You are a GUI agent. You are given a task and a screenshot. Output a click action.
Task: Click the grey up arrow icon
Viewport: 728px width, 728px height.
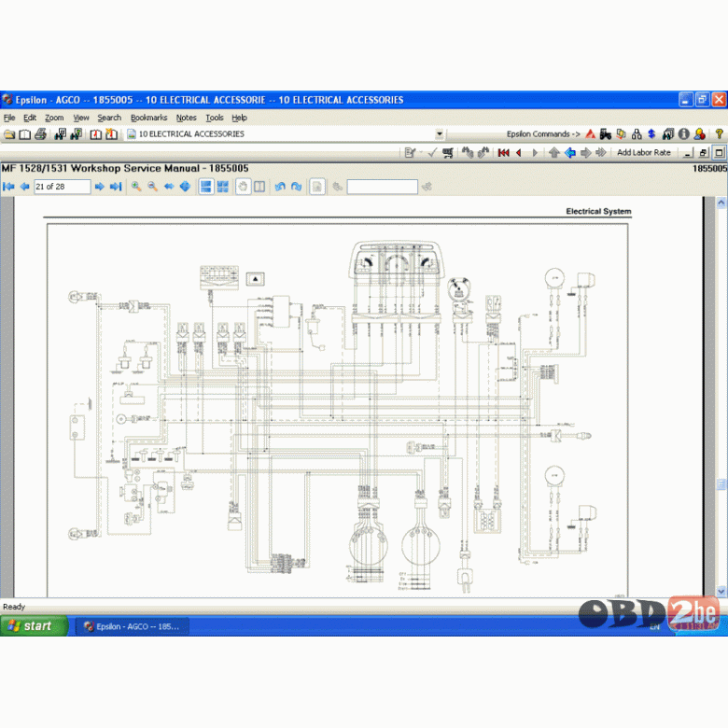click(553, 153)
